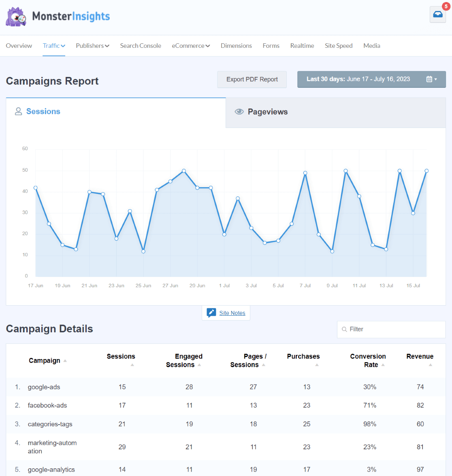Click the MonsterInsights logo
452x476 pixels.
(x=57, y=16)
